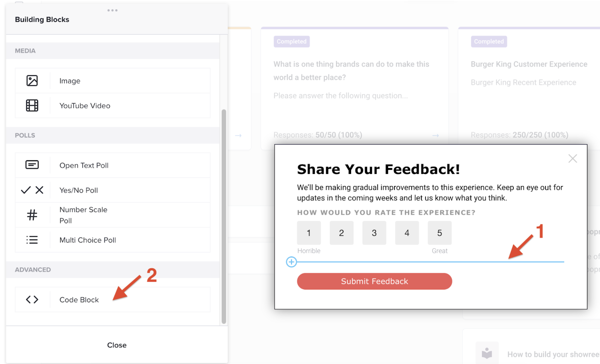
Task: Open the arrow on the 50/50 responses card
Action: click(435, 136)
